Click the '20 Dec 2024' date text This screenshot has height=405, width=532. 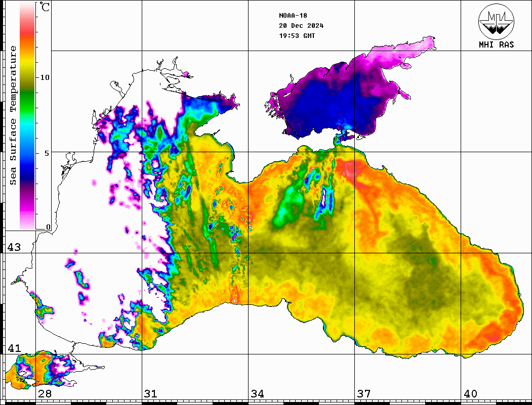pos(301,26)
